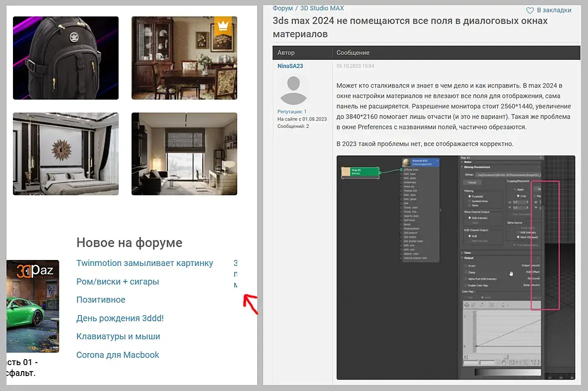Click the Новое на форуме heading
The width and height of the screenshot is (588, 391).
click(x=130, y=243)
